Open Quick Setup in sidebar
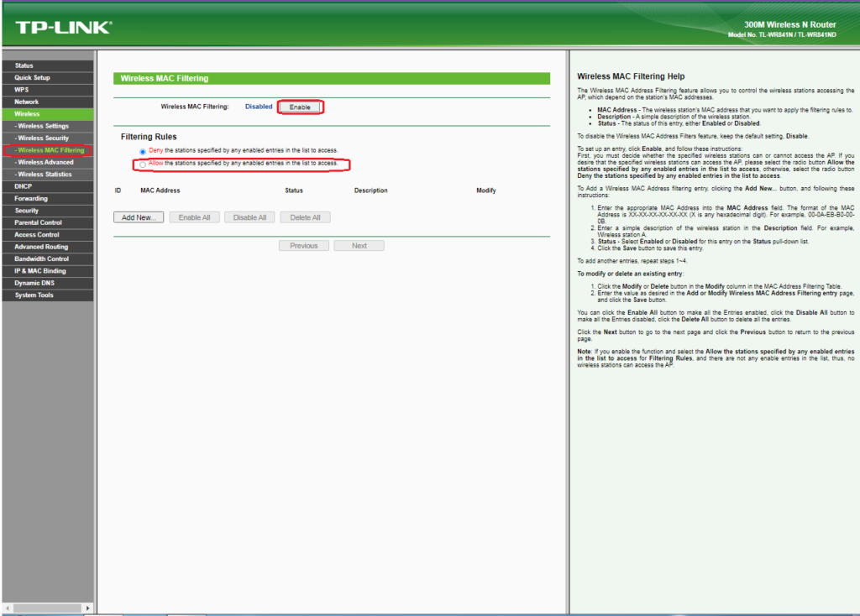The image size is (860, 616). [48, 78]
